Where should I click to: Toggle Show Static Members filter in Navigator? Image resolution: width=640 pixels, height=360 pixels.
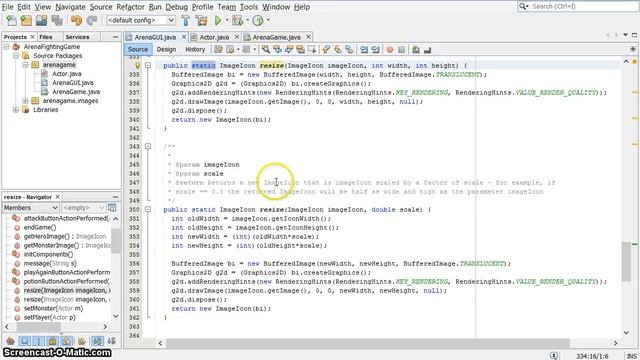pos(38,341)
